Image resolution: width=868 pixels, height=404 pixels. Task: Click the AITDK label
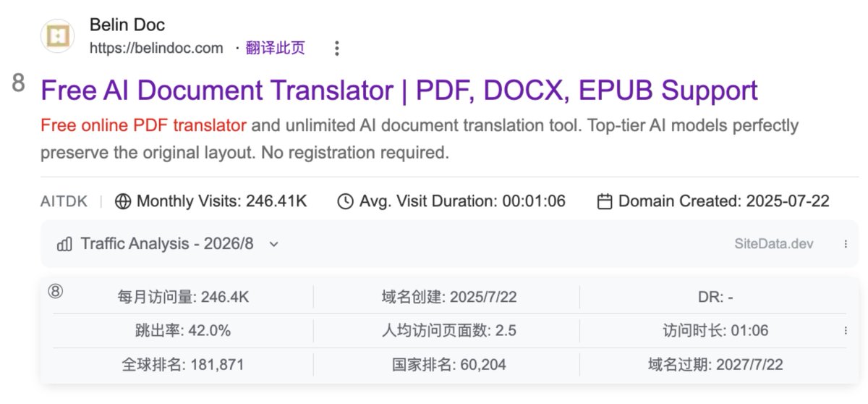64,201
